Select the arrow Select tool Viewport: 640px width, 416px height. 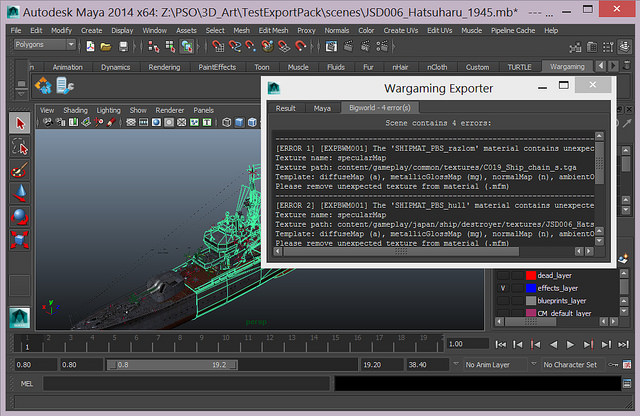[x=19, y=123]
